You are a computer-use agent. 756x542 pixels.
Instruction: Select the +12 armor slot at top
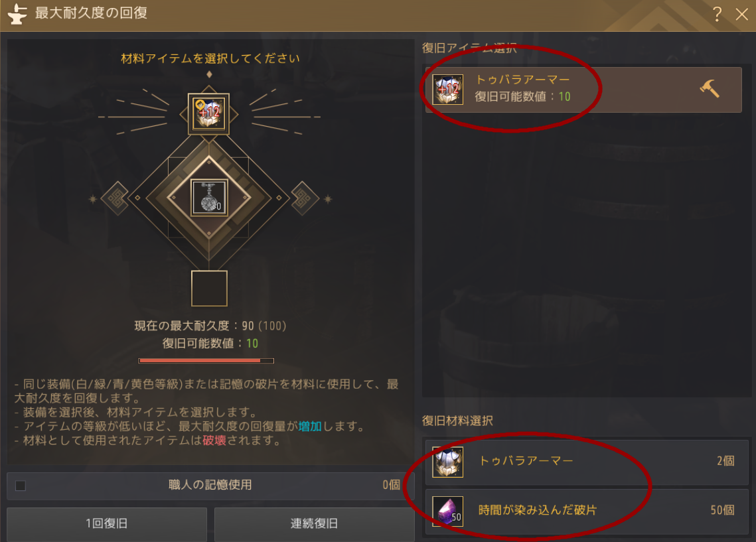pyautogui.click(x=208, y=114)
